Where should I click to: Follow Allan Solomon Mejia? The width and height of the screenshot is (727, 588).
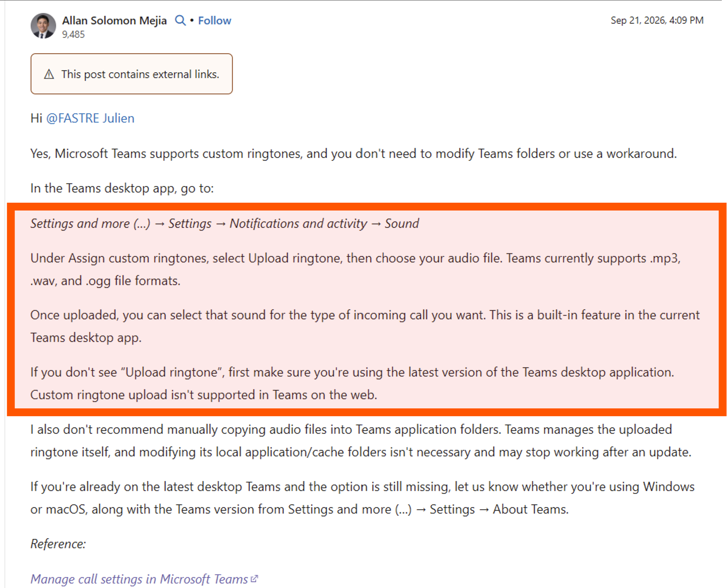pyautogui.click(x=215, y=20)
